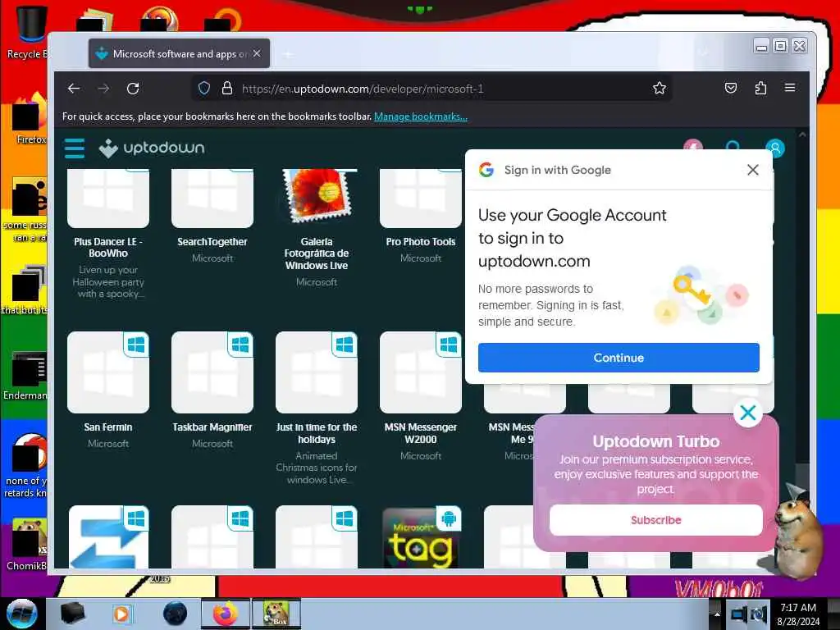This screenshot has width=840, height=630.
Task: Open the Galeria Fotográfica stamp thumbnail
Action: click(x=317, y=197)
